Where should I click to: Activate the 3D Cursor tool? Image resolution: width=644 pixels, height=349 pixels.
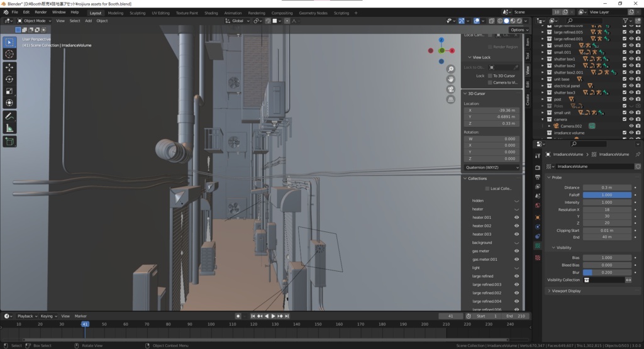[9, 54]
